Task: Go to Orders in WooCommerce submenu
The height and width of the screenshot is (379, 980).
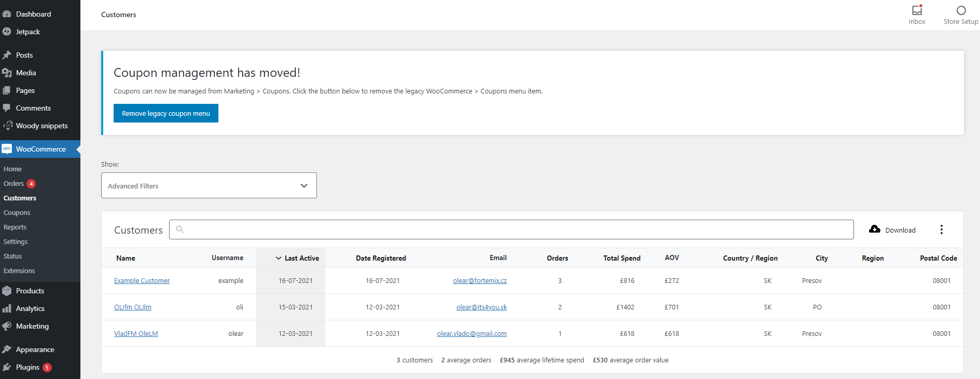Action: click(x=14, y=183)
